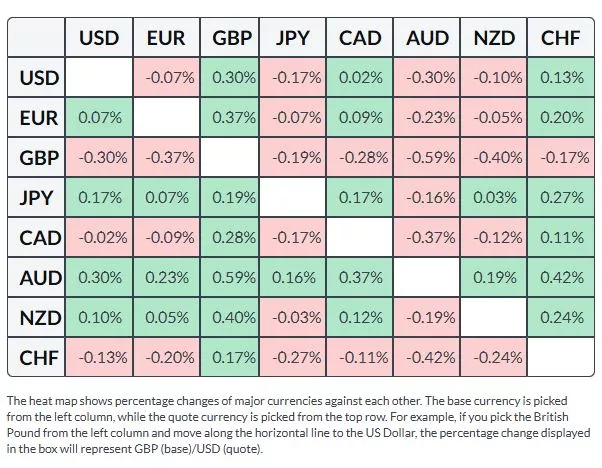The width and height of the screenshot is (602, 468).
Task: Click the CHF column header
Action: 560,39
